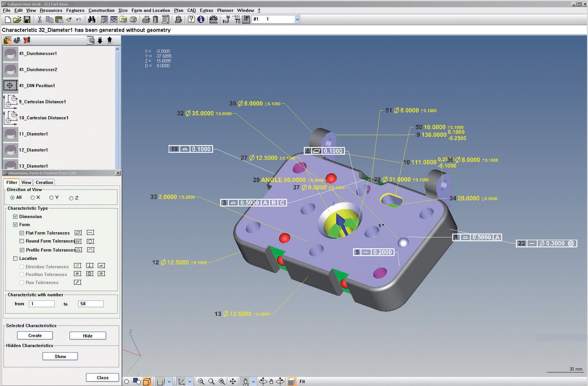
Task: Show hidden characteristics
Action: click(x=60, y=356)
